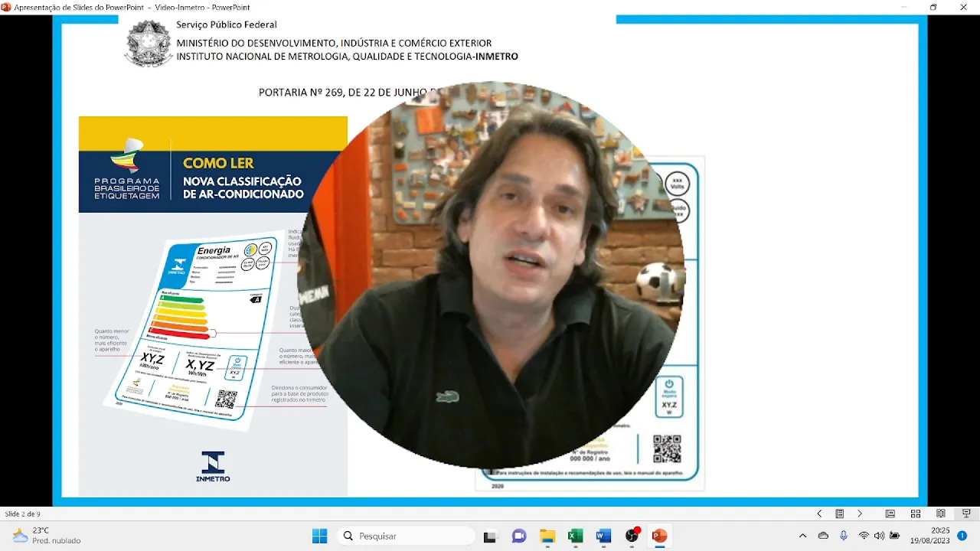Click the 'Slide 2 de 9' status text

coord(23,514)
